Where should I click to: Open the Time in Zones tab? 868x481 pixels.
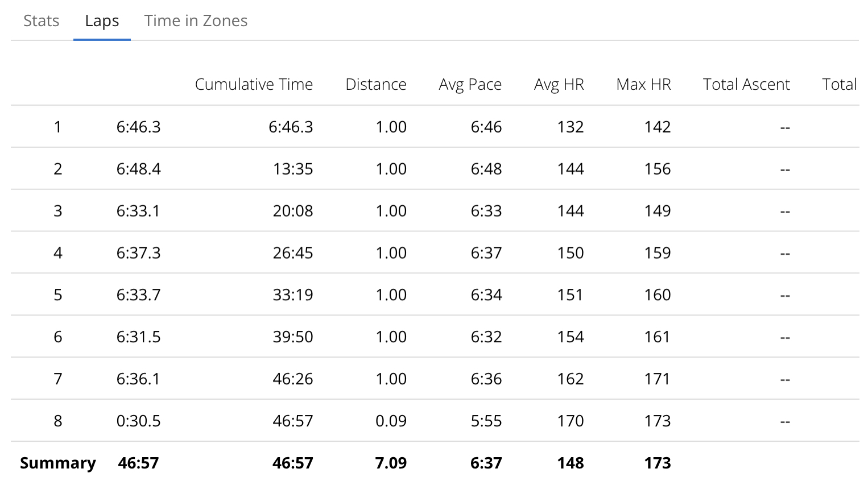[196, 21]
